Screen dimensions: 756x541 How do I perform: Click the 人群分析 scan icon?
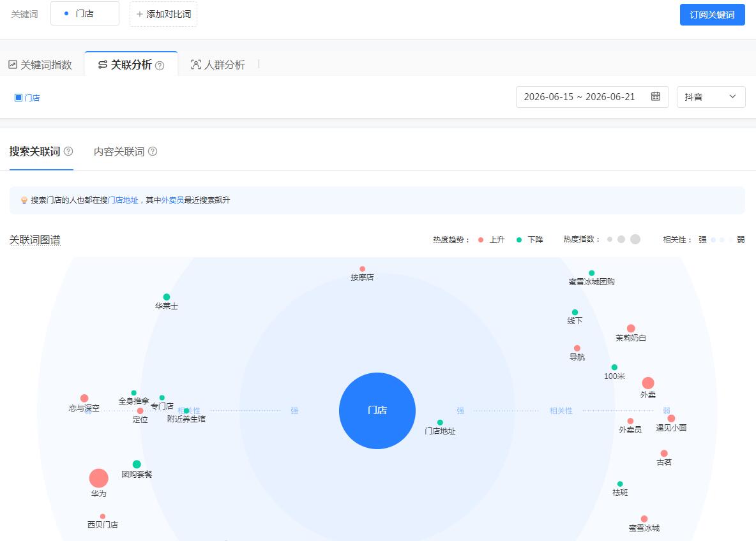click(196, 64)
